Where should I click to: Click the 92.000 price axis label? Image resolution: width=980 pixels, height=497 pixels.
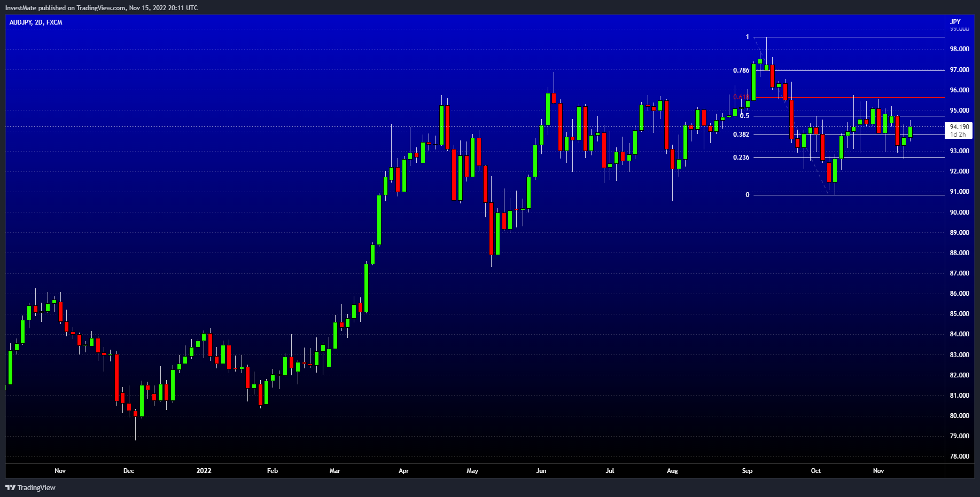(959, 171)
